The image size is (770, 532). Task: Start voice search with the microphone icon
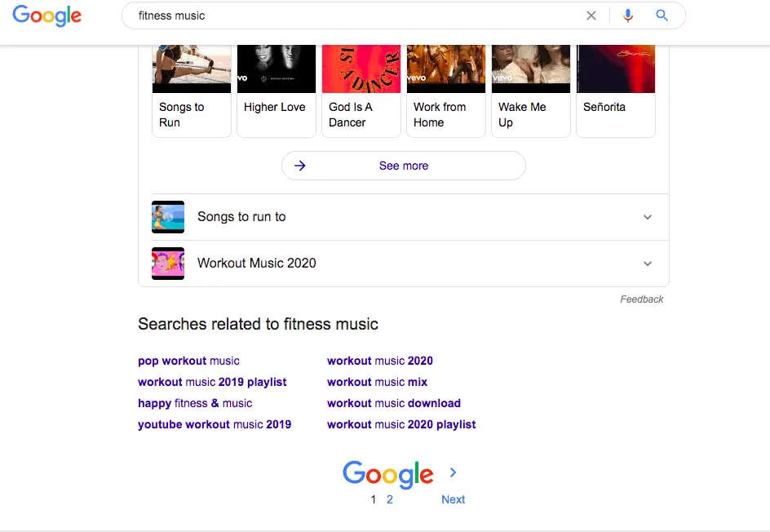point(627,16)
